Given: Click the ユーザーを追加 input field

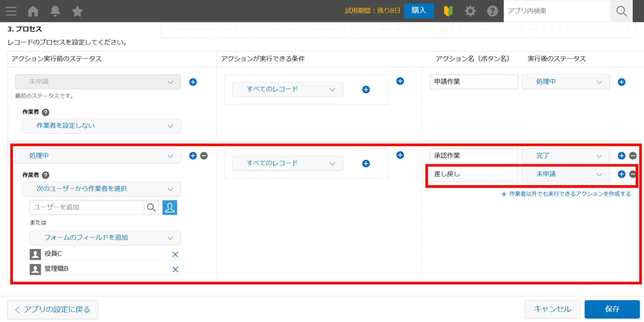Looking at the screenshot, I should click(x=87, y=207).
